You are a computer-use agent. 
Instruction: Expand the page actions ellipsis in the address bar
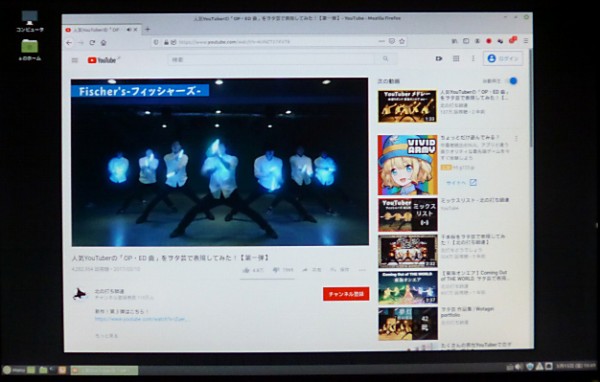(382, 41)
